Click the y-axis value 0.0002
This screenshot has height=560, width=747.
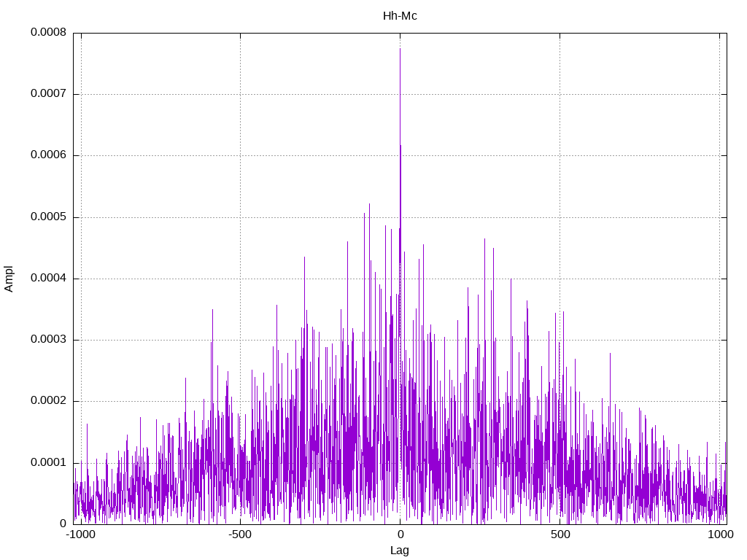coord(48,400)
